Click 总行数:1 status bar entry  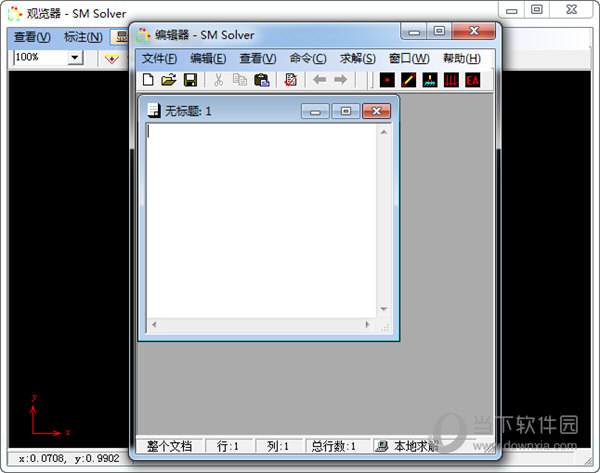click(334, 446)
